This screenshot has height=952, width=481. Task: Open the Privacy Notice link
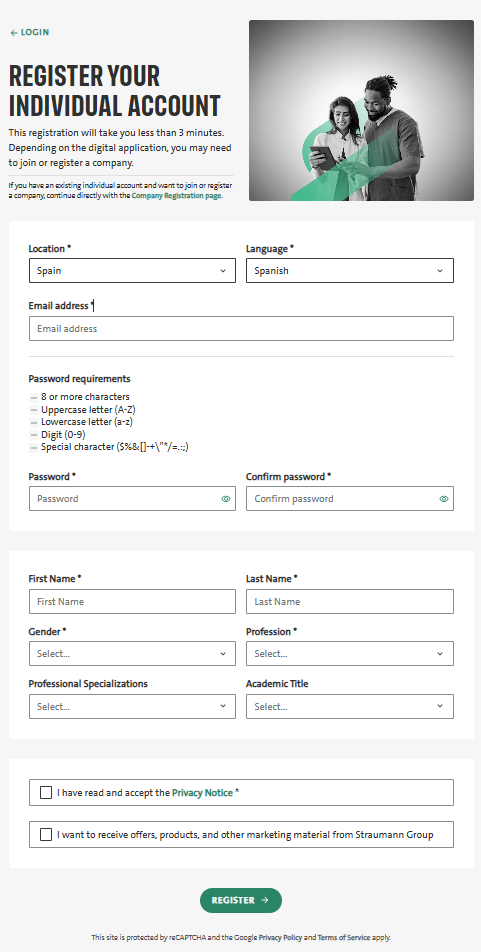[x=202, y=792]
